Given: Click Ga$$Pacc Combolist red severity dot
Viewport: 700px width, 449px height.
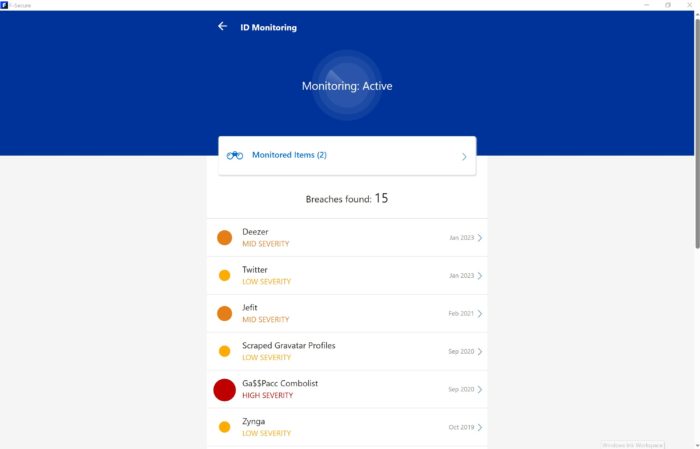Looking at the screenshot, I should click(x=225, y=390).
